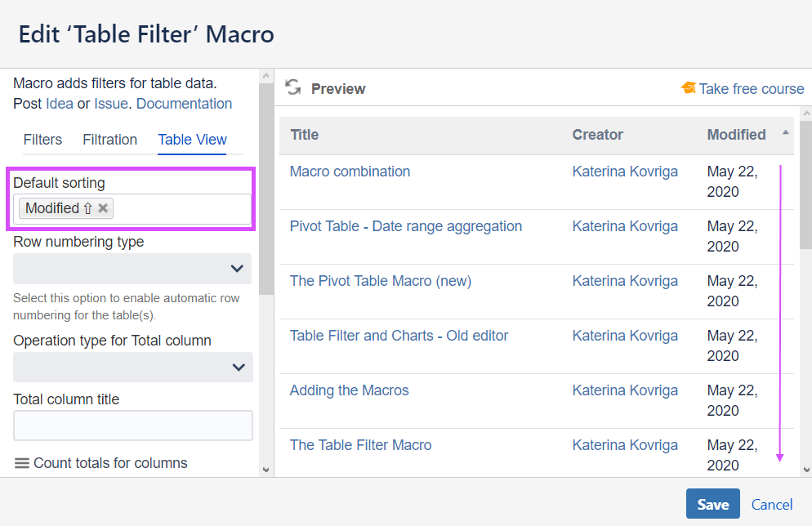Click the graduation cap course icon
The image size is (812, 526).
[x=688, y=88]
